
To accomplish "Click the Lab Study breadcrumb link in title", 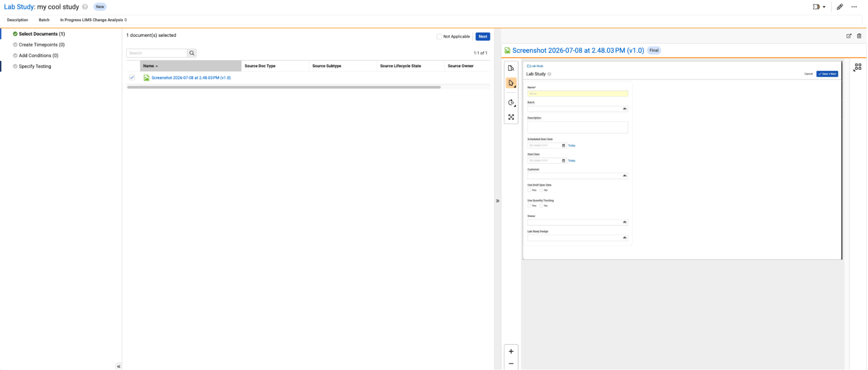I will click(19, 7).
